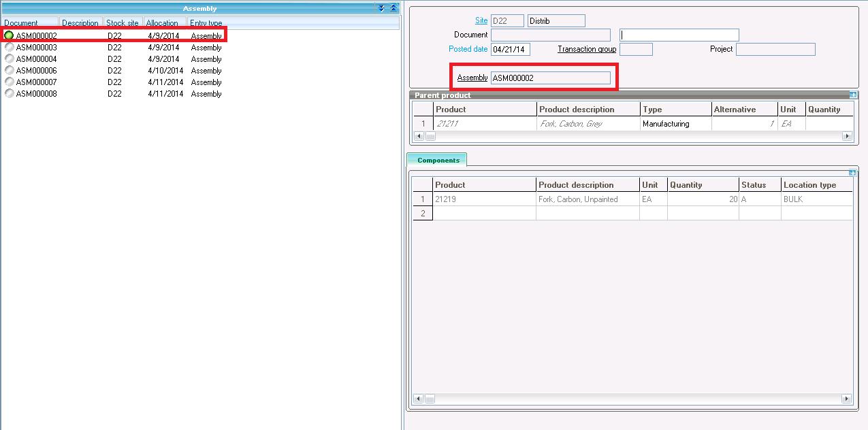Click empty Product cell in Components row 2
This screenshot has width=868, height=430.
[484, 214]
